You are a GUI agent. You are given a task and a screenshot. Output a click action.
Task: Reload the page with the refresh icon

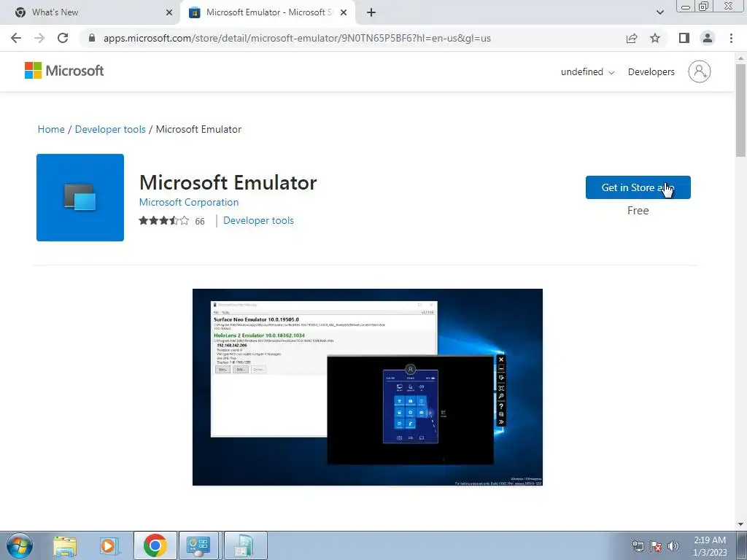tap(63, 38)
